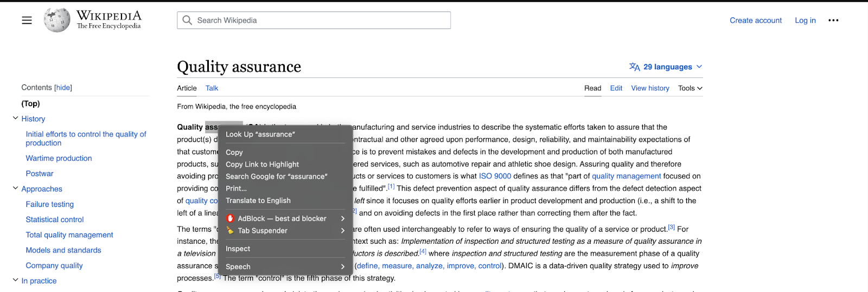Click footnote reference [5]

pyautogui.click(x=217, y=276)
